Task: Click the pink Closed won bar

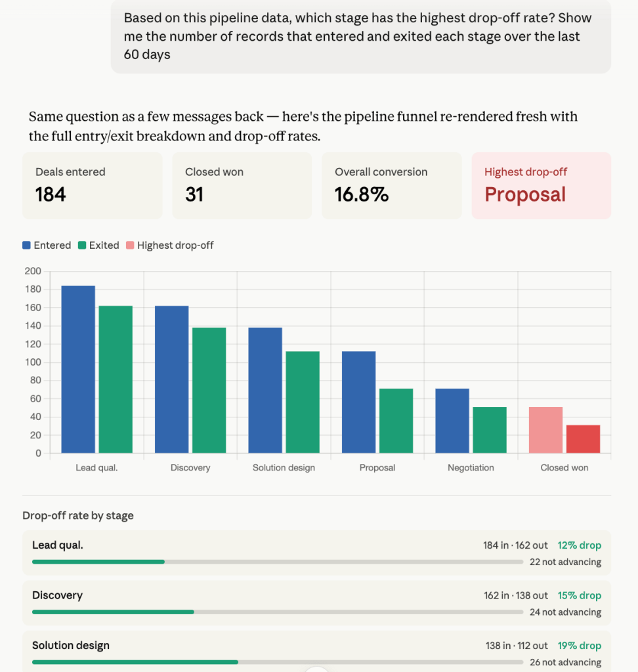Action: (546, 430)
